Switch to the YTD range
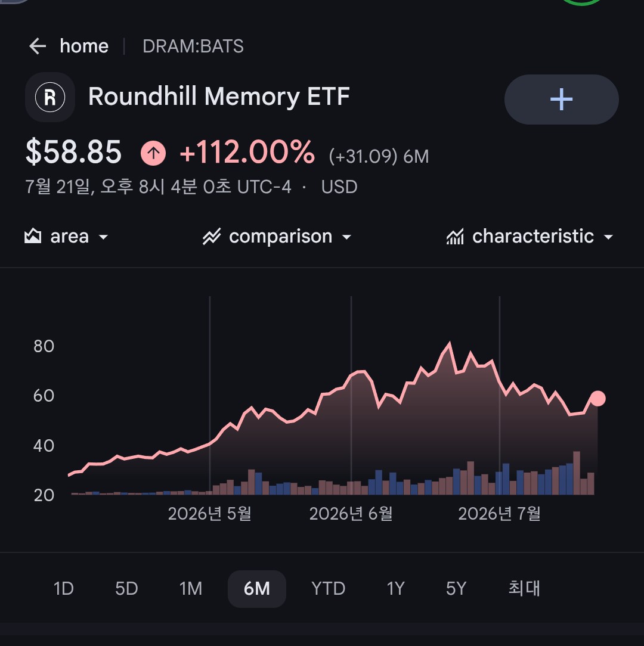The width and height of the screenshot is (644, 646). click(328, 588)
